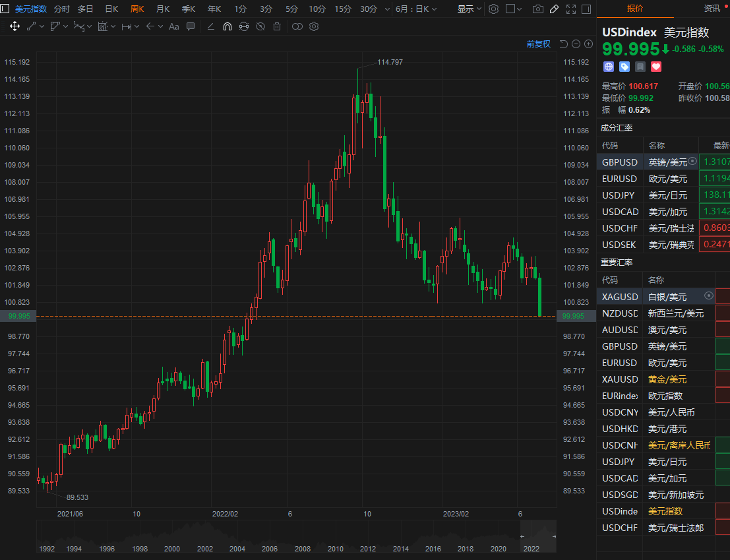Delete drawings with the trash icon
The height and width of the screenshot is (560, 730).
277,26
